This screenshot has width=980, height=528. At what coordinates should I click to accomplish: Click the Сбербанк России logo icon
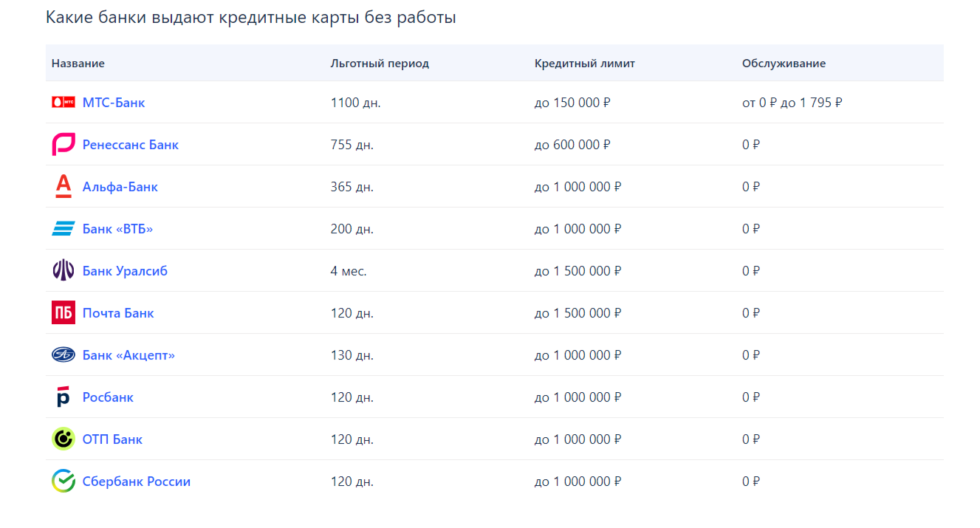[64, 481]
